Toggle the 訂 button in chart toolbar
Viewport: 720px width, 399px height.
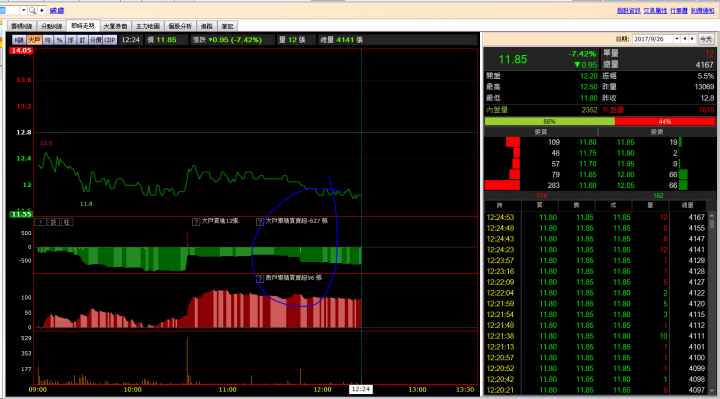pyautogui.click(x=82, y=40)
